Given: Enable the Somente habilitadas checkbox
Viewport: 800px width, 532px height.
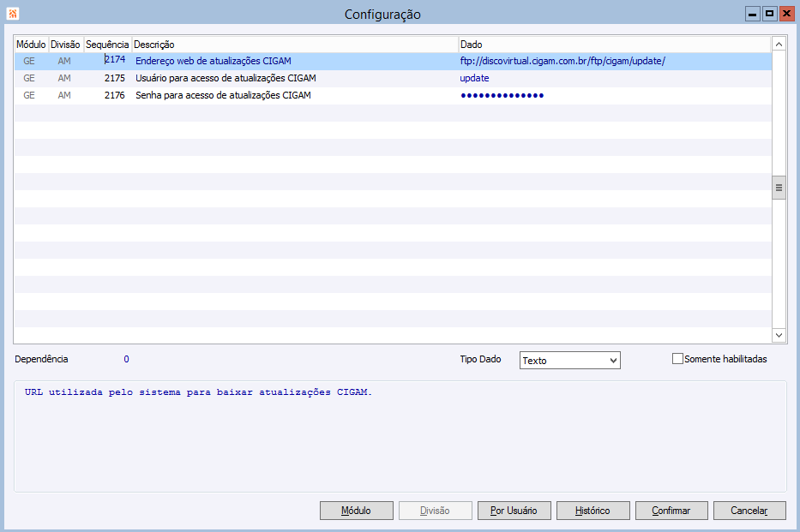Looking at the screenshot, I should pos(677,359).
